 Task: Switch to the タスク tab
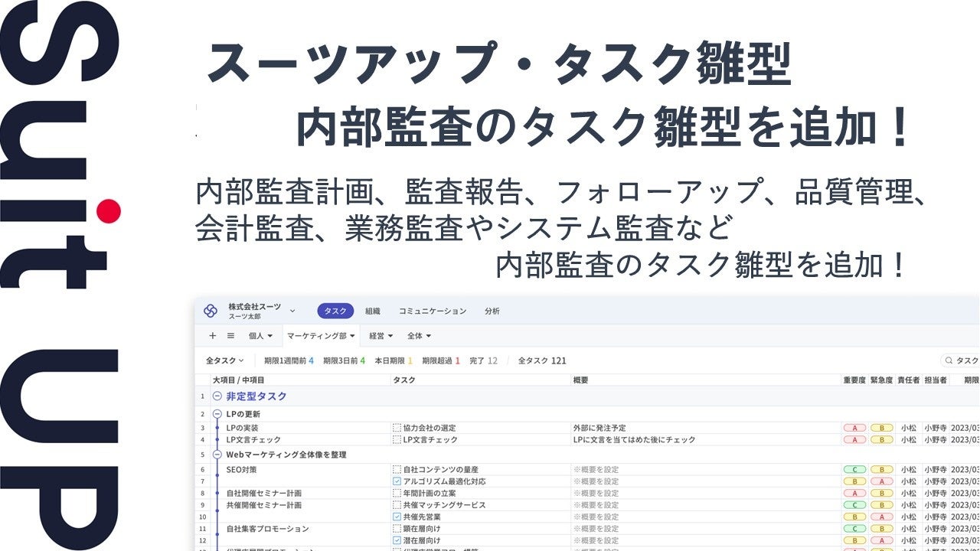[x=335, y=311]
